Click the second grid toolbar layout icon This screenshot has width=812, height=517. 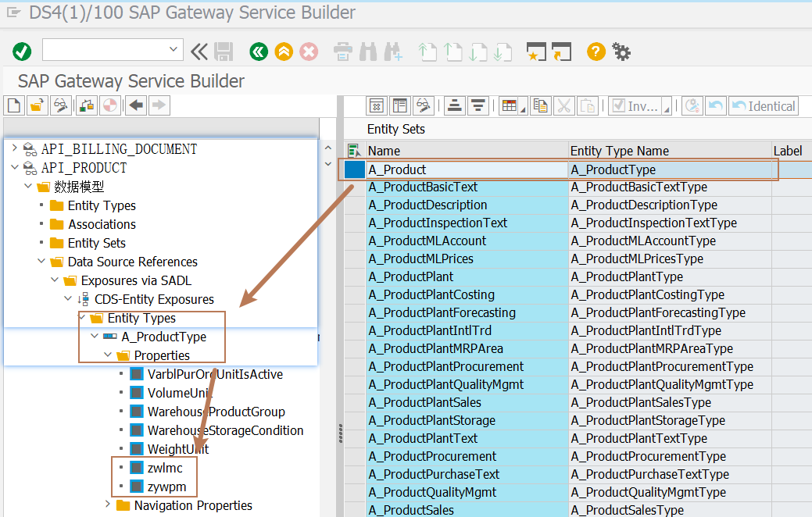click(400, 106)
